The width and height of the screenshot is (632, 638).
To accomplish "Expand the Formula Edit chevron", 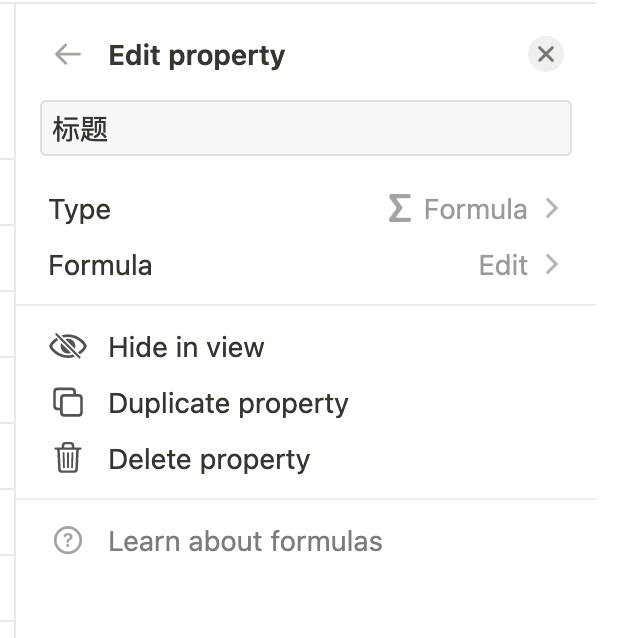I will point(551,265).
